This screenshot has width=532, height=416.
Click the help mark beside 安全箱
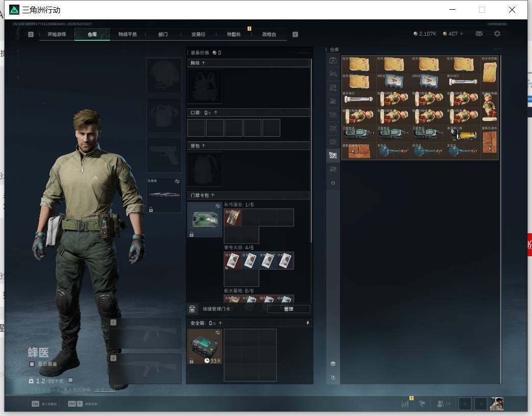tap(220, 324)
